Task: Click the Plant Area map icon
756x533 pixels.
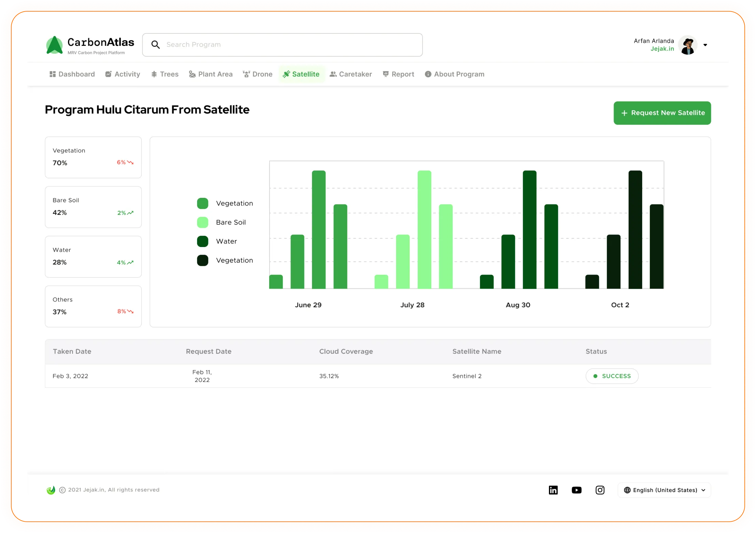Action: click(x=192, y=74)
